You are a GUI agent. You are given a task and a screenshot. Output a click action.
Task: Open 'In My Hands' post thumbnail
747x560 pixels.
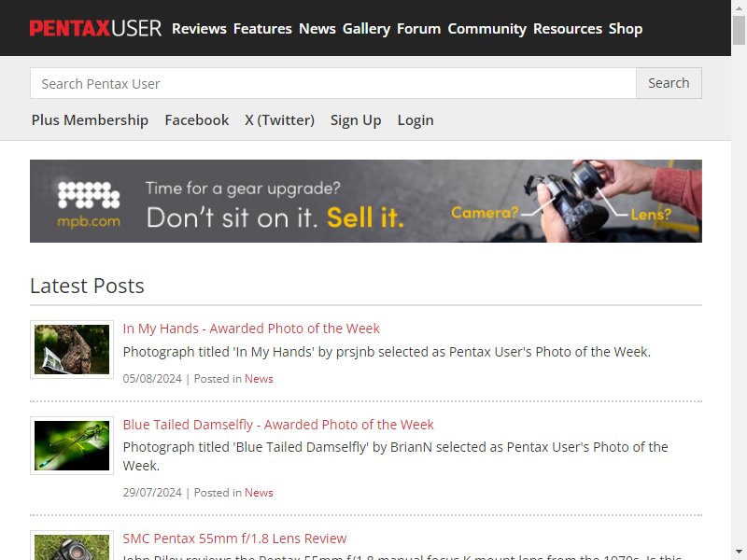pyautogui.click(x=72, y=349)
